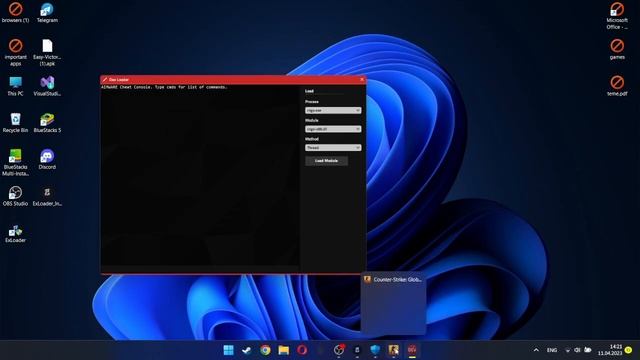Click the Load Module button
This screenshot has width=640, height=360.
[327, 161]
